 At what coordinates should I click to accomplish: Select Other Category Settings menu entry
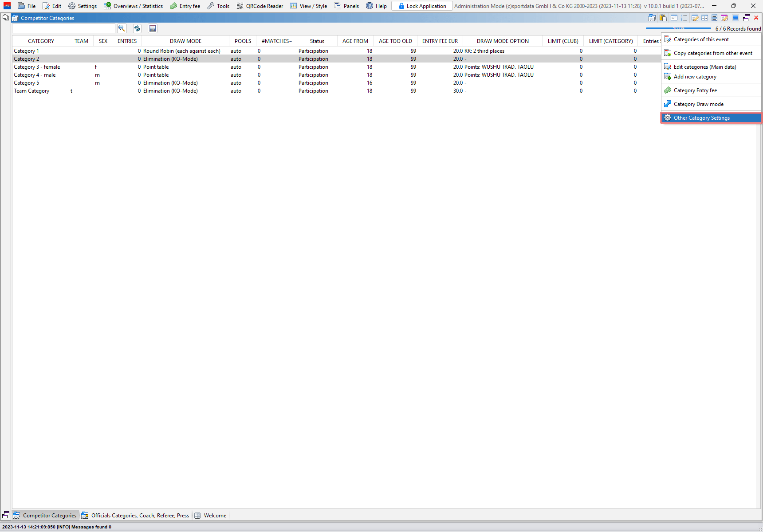[701, 118]
